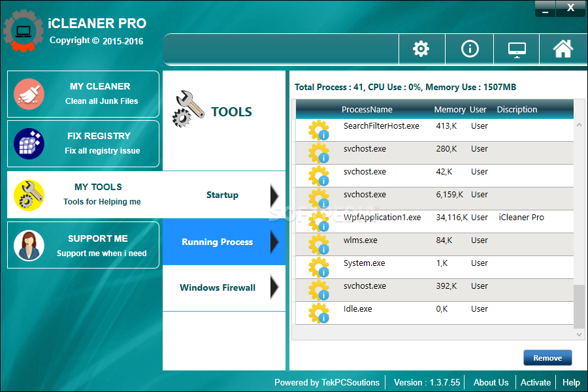Sort by the Memory column header
The width and height of the screenshot is (588, 392).
click(x=449, y=110)
